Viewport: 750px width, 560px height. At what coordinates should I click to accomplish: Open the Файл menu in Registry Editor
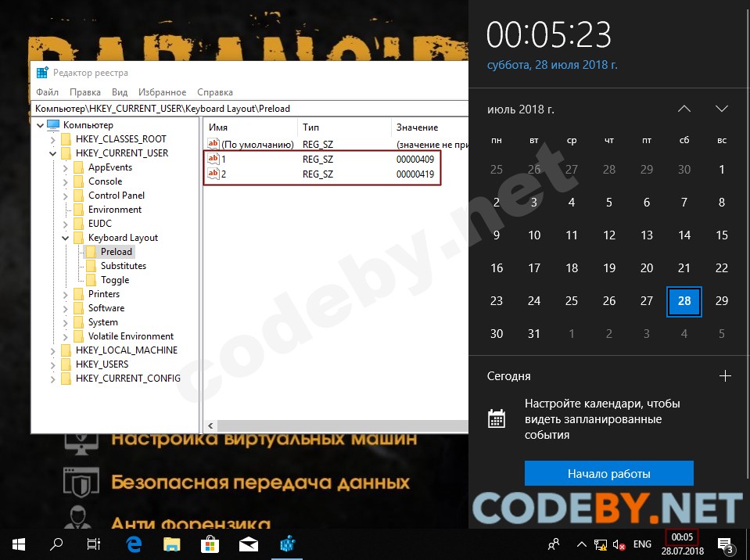point(48,92)
